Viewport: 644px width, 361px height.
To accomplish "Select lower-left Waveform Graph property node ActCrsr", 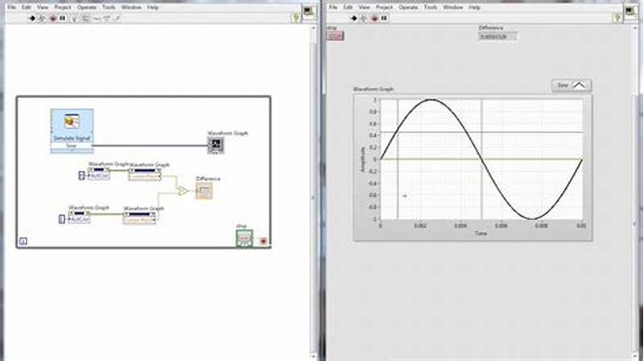I will 79,218.
